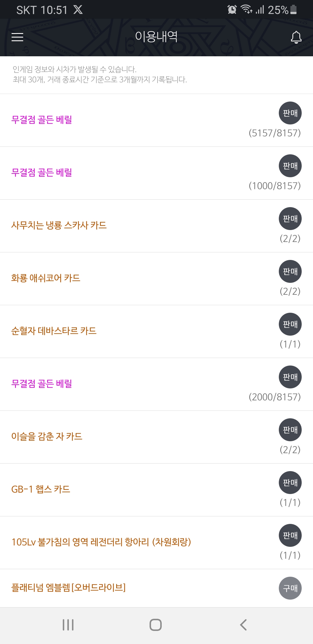
Task: Open 화룡 애쉬코어 카드 item
Action: [x=46, y=278]
